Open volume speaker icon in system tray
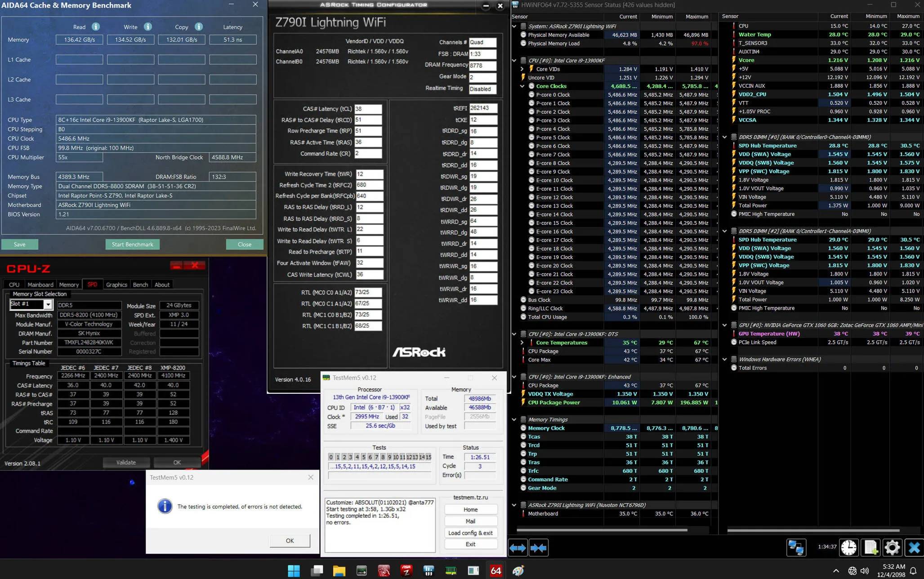The width and height of the screenshot is (924, 579). click(x=864, y=570)
